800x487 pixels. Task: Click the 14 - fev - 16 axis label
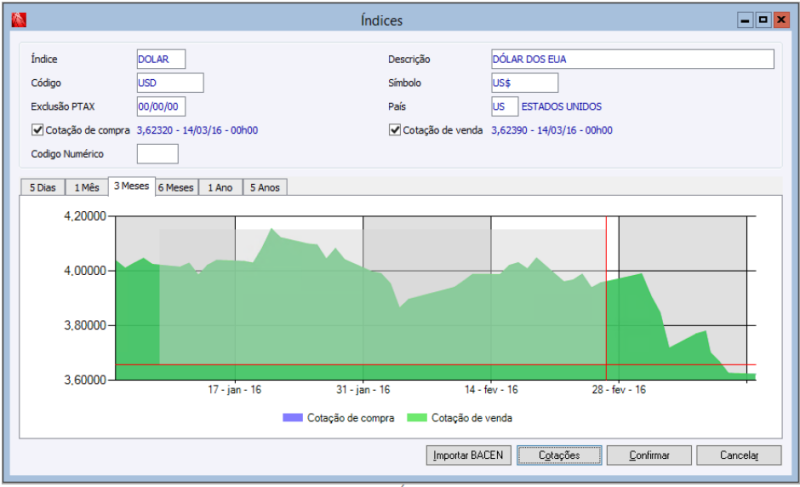click(491, 390)
